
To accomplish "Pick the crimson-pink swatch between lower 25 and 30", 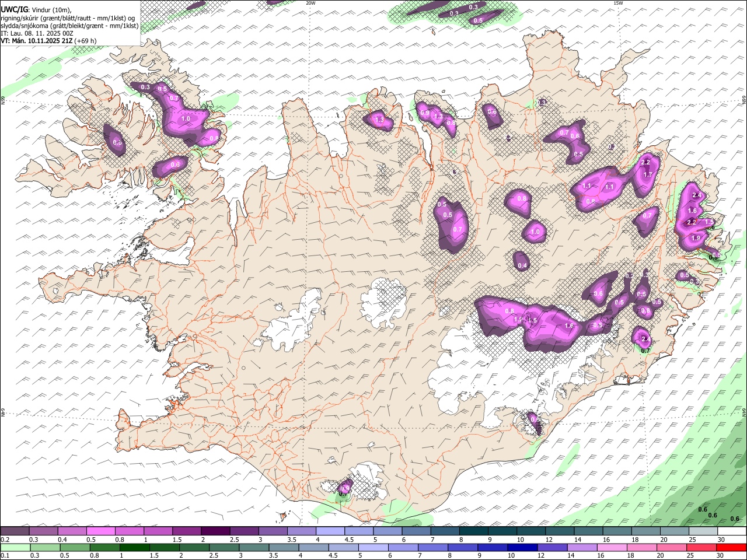I will 701,548.
